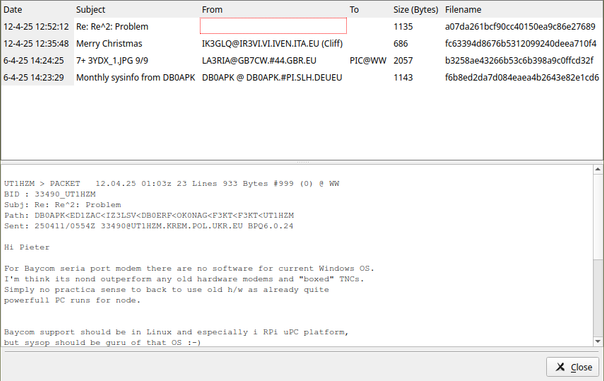Select date cell 6-4-25 14:24:25
This screenshot has width=604, height=381.
[x=34, y=60]
